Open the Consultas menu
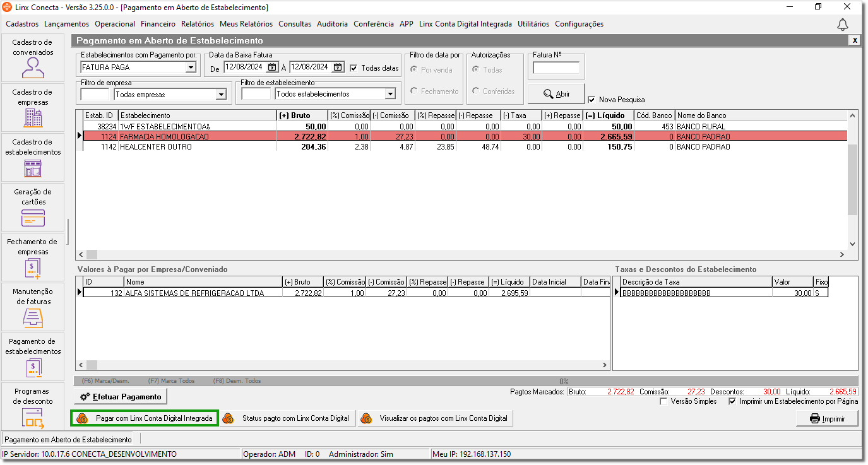This screenshot has width=868, height=465. point(295,24)
